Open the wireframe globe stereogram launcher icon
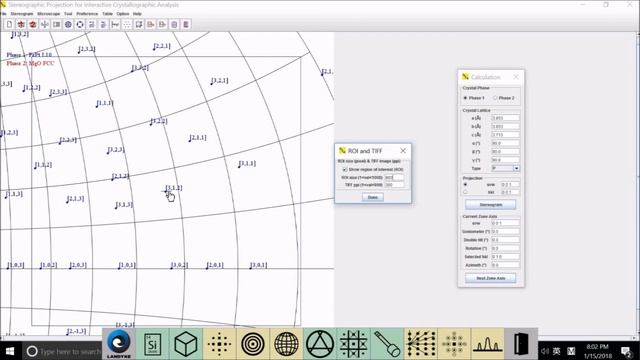This screenshot has height=360, width=640. (286, 344)
